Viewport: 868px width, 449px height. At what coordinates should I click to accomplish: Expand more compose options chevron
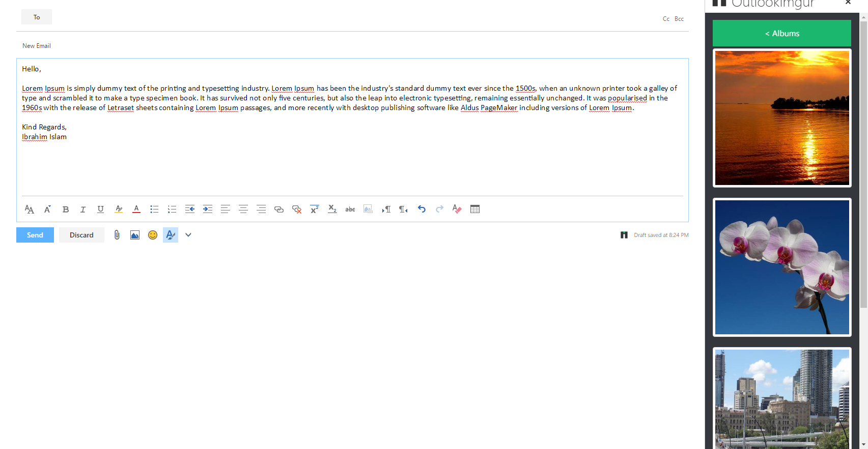click(188, 235)
